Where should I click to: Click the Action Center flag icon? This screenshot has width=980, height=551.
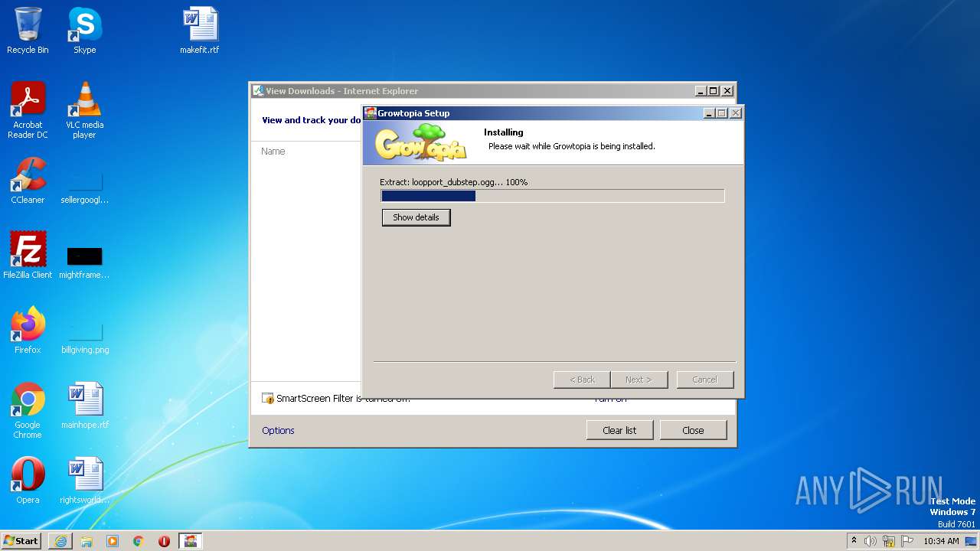[x=906, y=541]
